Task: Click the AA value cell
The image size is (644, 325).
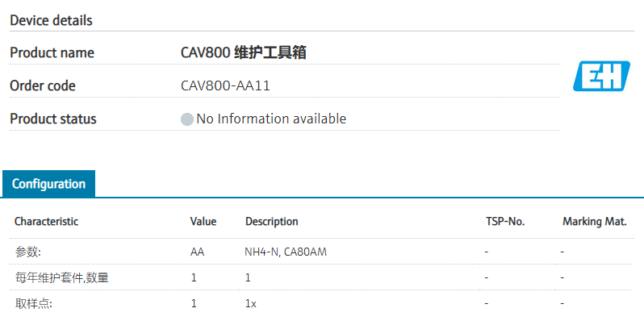Action: point(197,252)
